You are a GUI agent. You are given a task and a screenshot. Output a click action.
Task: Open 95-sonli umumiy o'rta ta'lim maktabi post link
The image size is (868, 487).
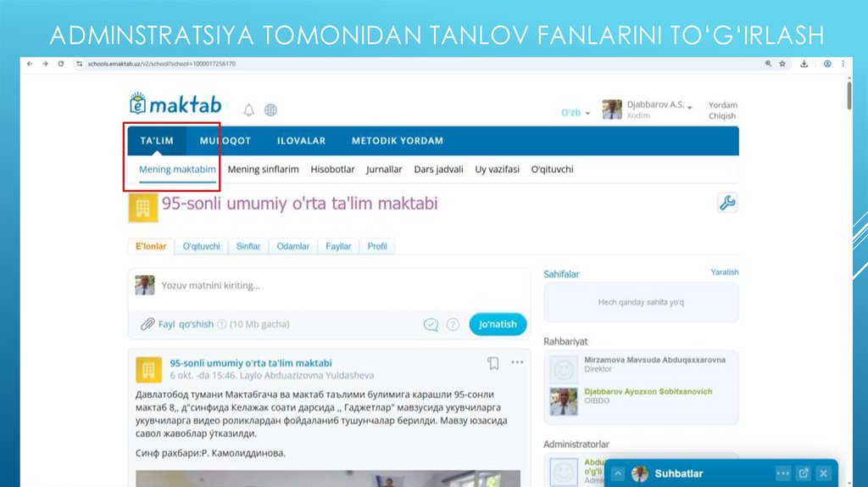click(251, 363)
